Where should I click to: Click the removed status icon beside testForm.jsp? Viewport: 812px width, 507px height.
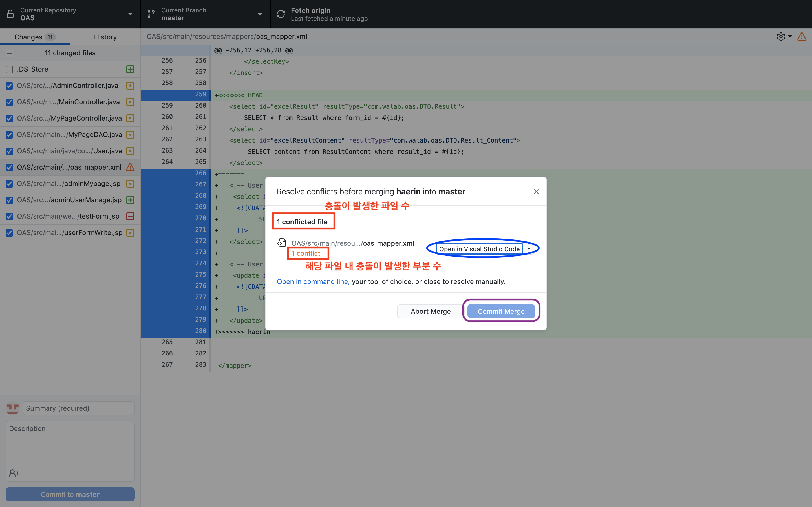click(130, 216)
